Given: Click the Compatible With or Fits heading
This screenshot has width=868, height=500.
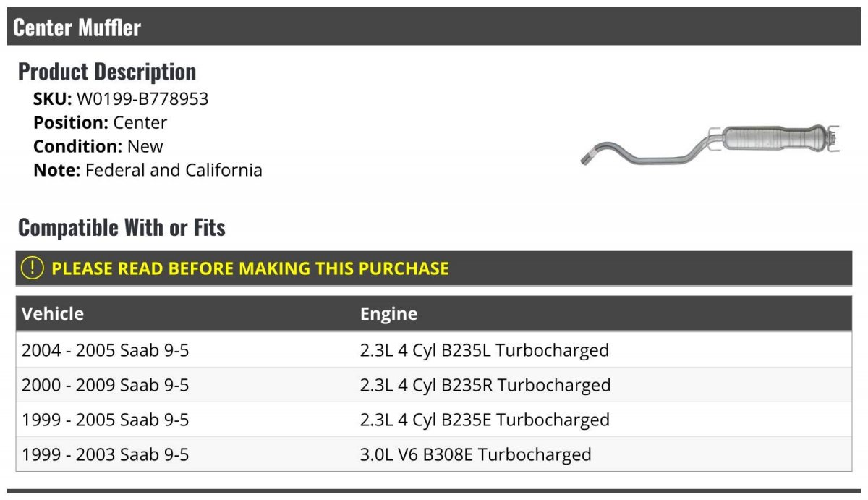Looking at the screenshot, I should tap(122, 228).
